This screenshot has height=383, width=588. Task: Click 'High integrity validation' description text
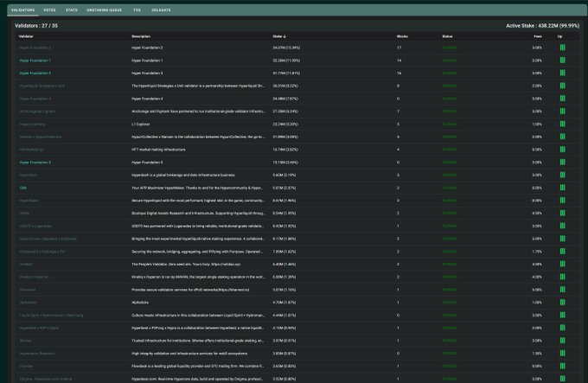[x=189, y=354]
